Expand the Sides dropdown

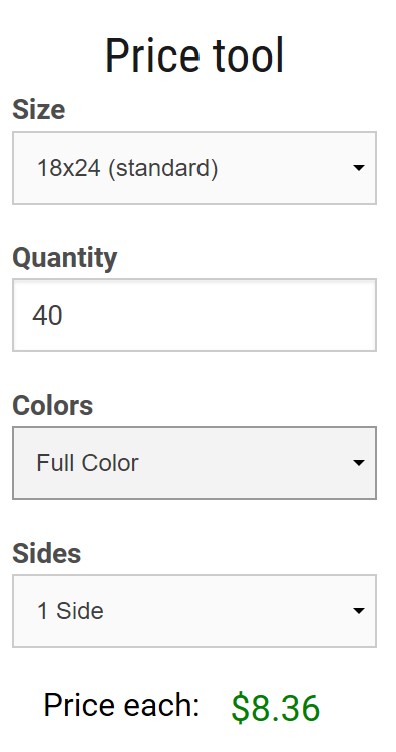click(x=194, y=611)
